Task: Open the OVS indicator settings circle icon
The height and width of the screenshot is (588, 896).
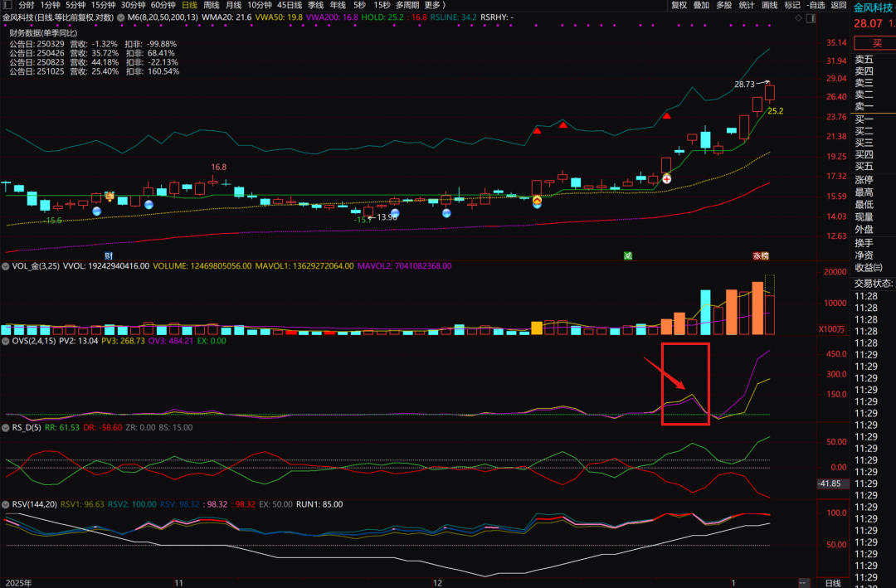Action: pos(5,341)
